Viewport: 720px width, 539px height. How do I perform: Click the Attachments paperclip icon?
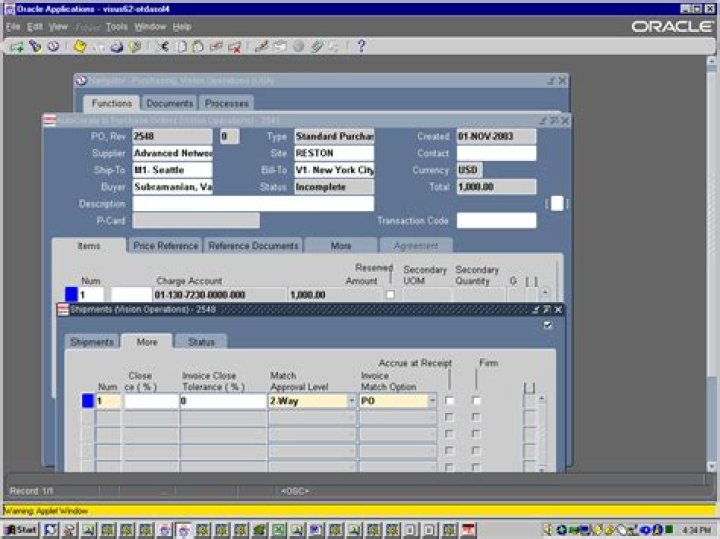pos(317,46)
